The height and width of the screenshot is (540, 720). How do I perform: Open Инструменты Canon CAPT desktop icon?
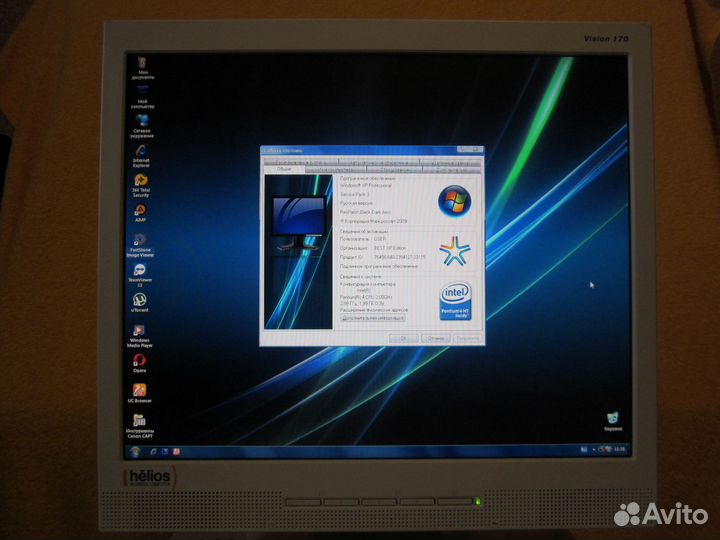(140, 426)
